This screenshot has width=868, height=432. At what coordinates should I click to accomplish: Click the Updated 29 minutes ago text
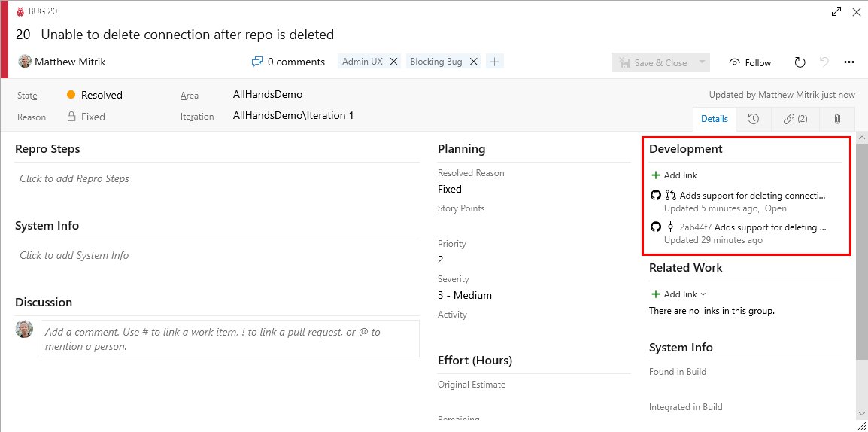tap(713, 240)
